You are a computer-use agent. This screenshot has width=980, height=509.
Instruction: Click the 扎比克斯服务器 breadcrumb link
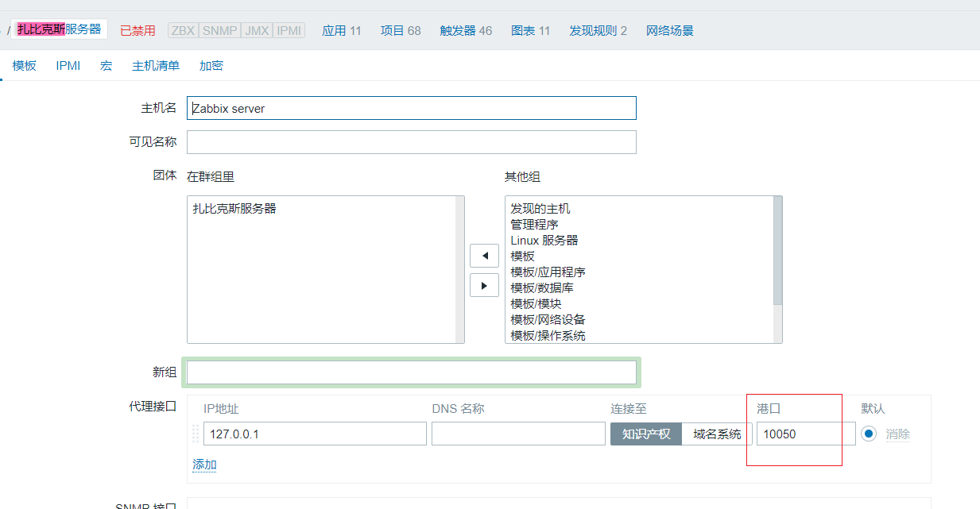click(60, 29)
